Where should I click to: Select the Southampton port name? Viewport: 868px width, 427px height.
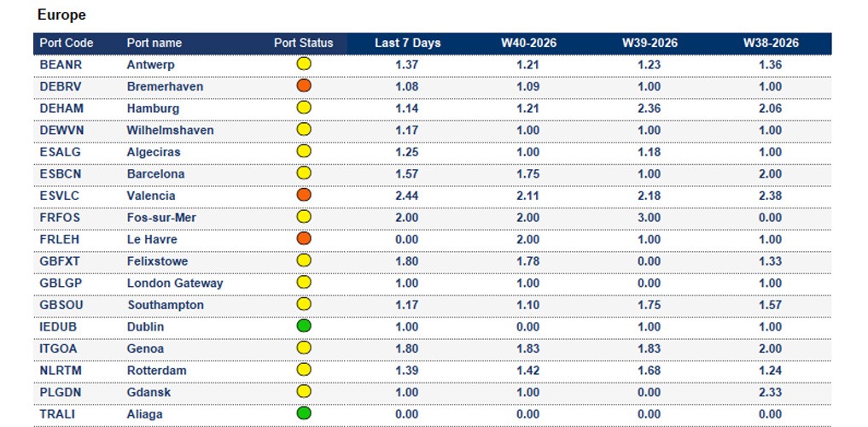(166, 305)
